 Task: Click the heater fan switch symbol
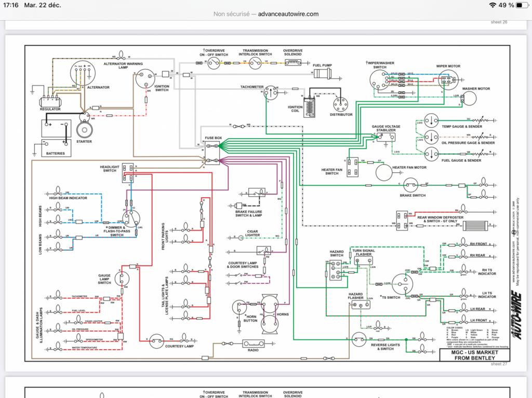[x=353, y=167]
